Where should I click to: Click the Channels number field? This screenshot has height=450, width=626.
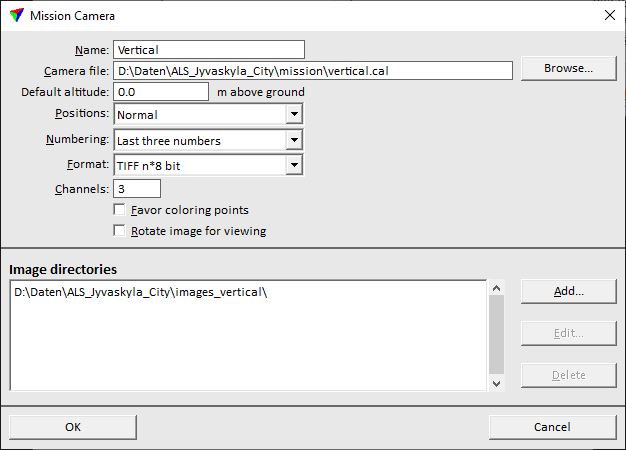[137, 188]
